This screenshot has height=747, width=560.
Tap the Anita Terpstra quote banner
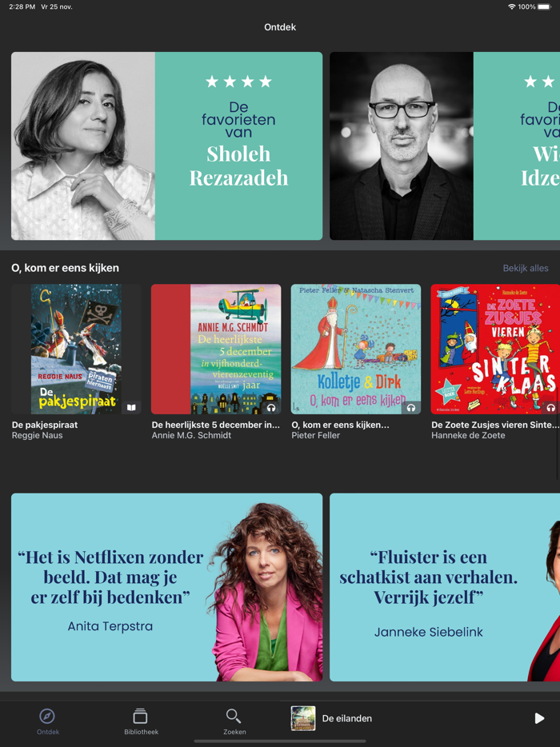point(167,587)
